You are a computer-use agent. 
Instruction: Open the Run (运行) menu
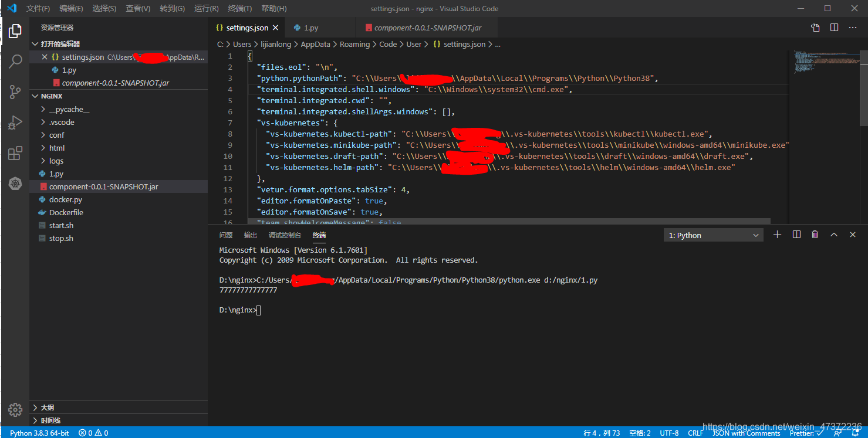[206, 8]
